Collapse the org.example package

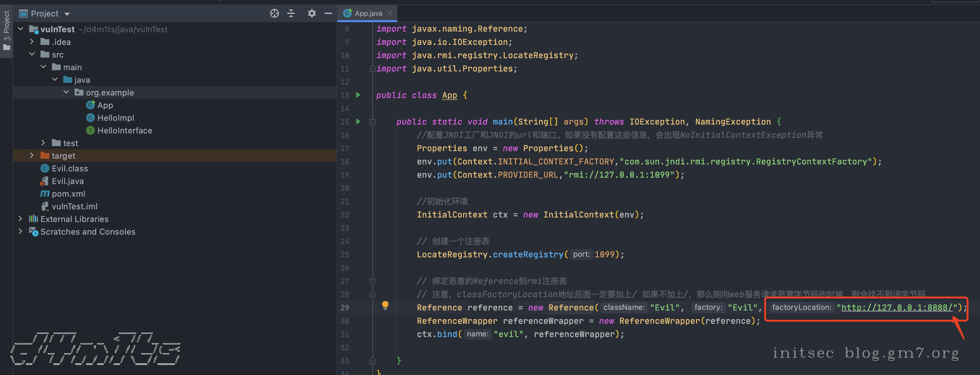coord(66,92)
